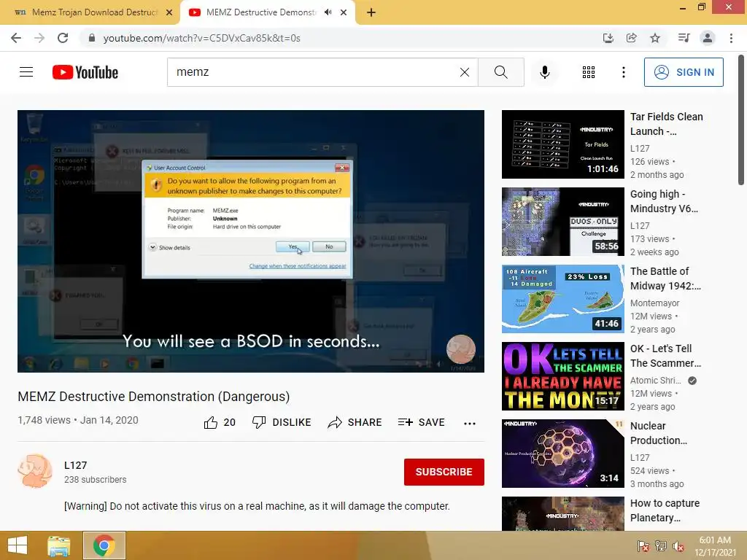
Task: Open a new tab with the plus button
Action: pos(371,13)
